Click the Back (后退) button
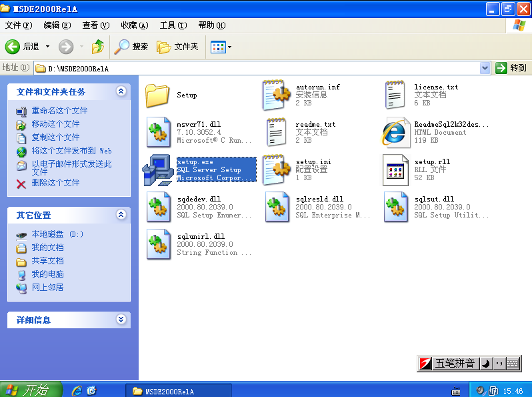532x397 pixels. pyautogui.click(x=23, y=47)
